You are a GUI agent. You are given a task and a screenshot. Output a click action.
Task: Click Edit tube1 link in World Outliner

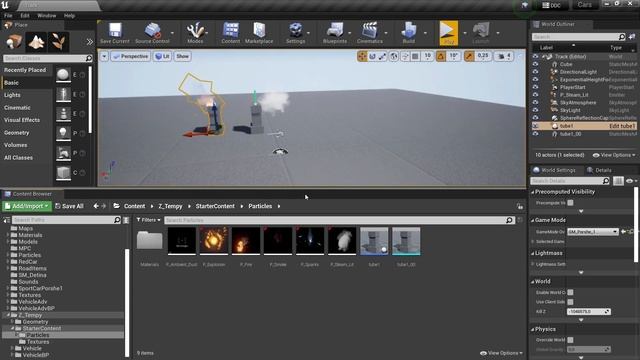pyautogui.click(x=622, y=126)
